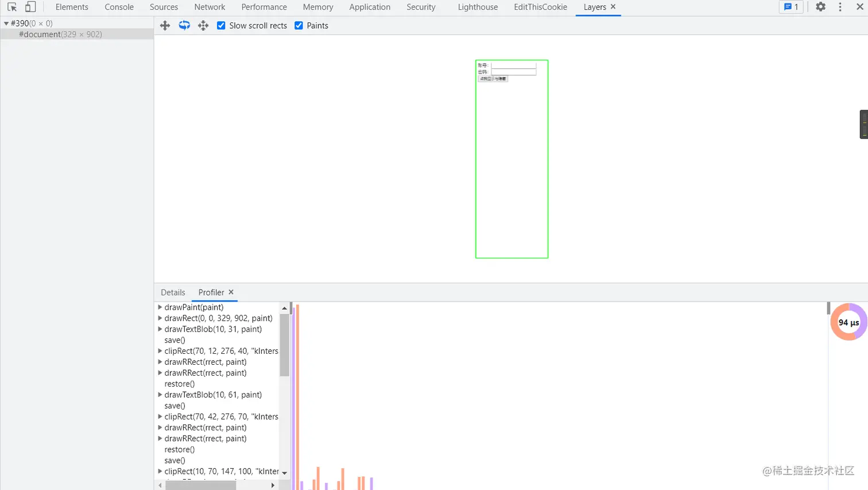868x490 pixels.
Task: Activate the inspect element picker icon
Action: tap(11, 7)
